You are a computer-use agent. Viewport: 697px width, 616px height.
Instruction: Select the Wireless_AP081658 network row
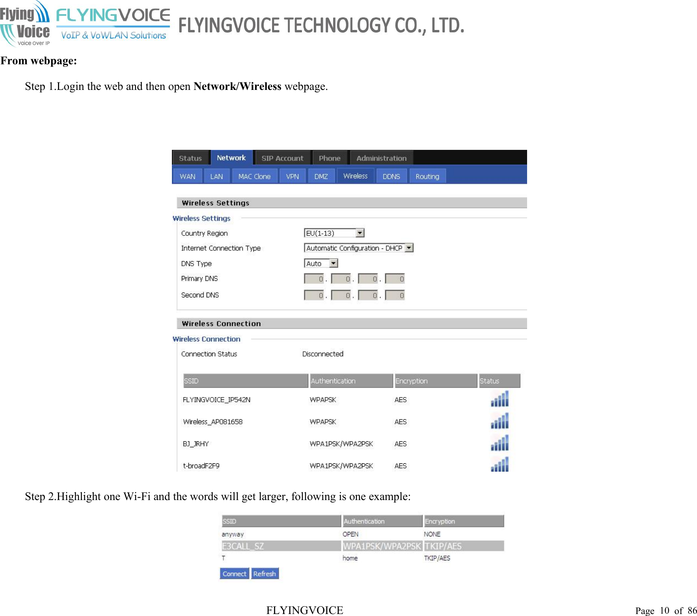click(351, 422)
